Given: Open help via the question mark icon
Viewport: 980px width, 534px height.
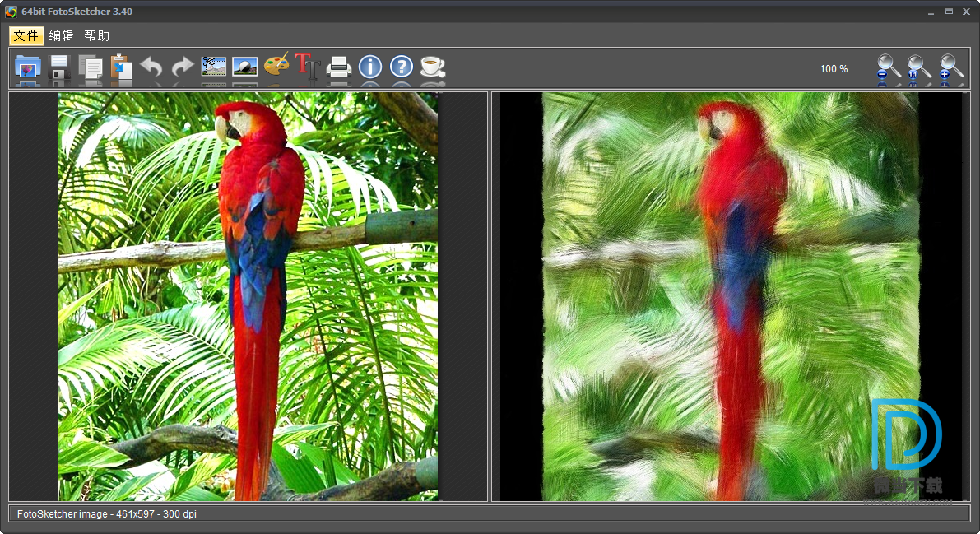Looking at the screenshot, I should [x=401, y=67].
